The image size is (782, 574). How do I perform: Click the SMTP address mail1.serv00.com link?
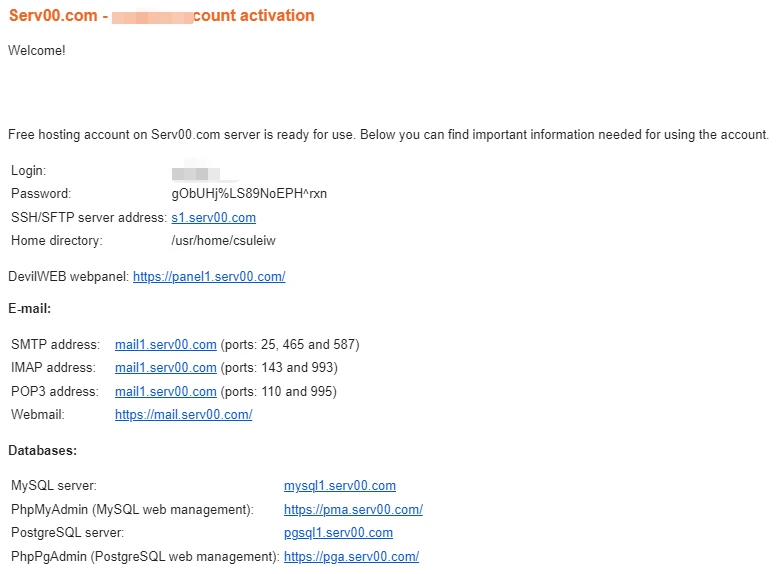tap(166, 345)
